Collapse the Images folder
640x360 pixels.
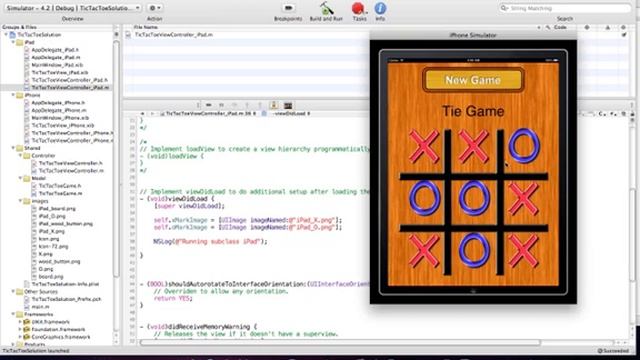coord(20,201)
